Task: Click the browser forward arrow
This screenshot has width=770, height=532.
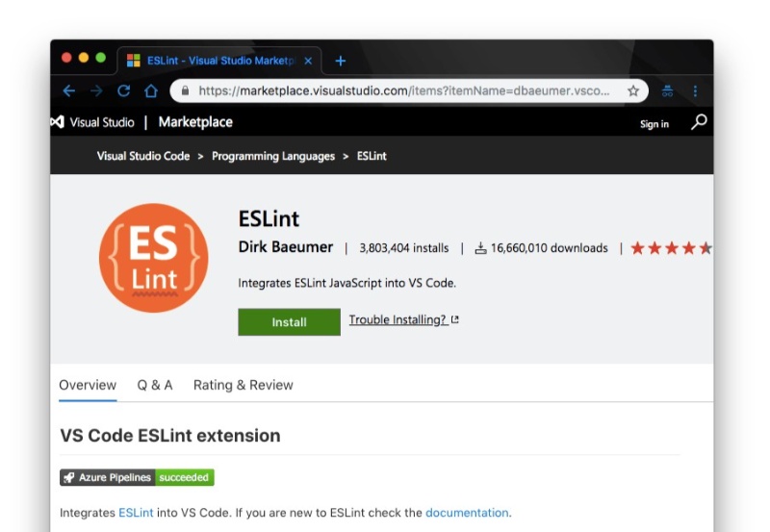Action: (97, 90)
